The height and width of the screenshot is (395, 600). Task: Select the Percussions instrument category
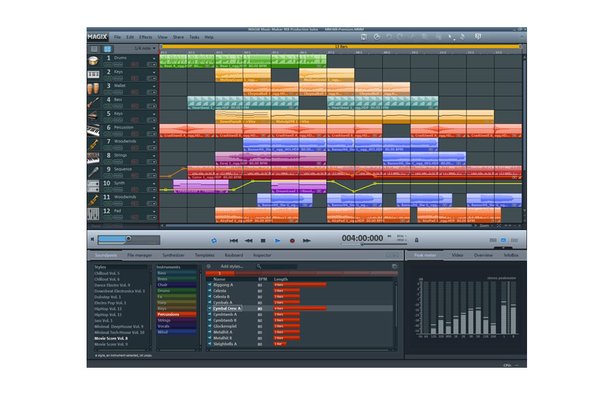coord(176,314)
